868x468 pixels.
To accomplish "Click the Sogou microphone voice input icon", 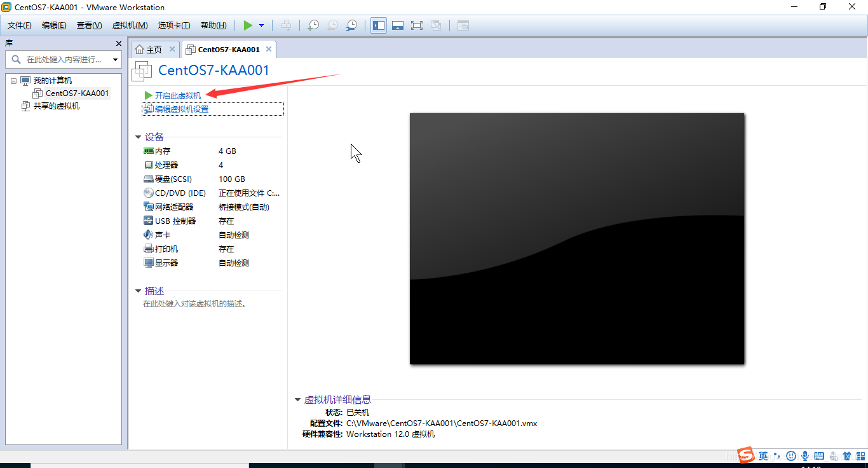I will [805, 456].
